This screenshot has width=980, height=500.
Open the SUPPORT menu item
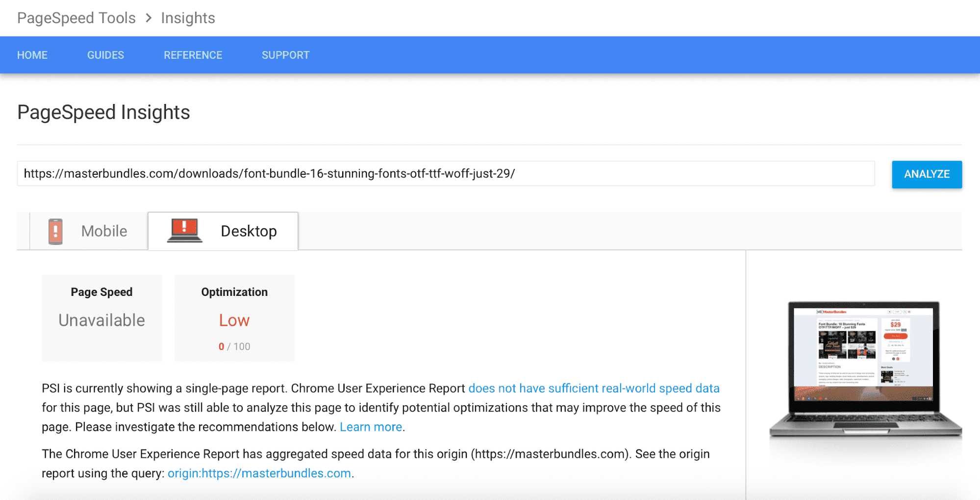pyautogui.click(x=286, y=55)
